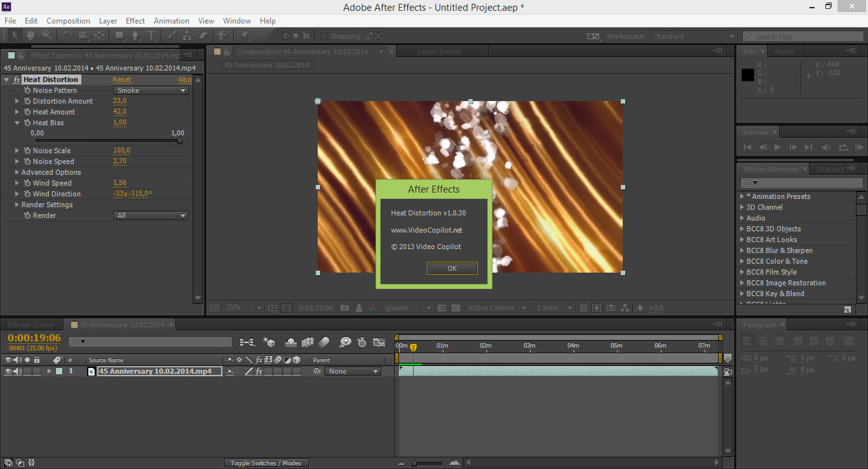Open Quarter resolution dropdown
This screenshot has height=469, width=868.
coord(407,308)
